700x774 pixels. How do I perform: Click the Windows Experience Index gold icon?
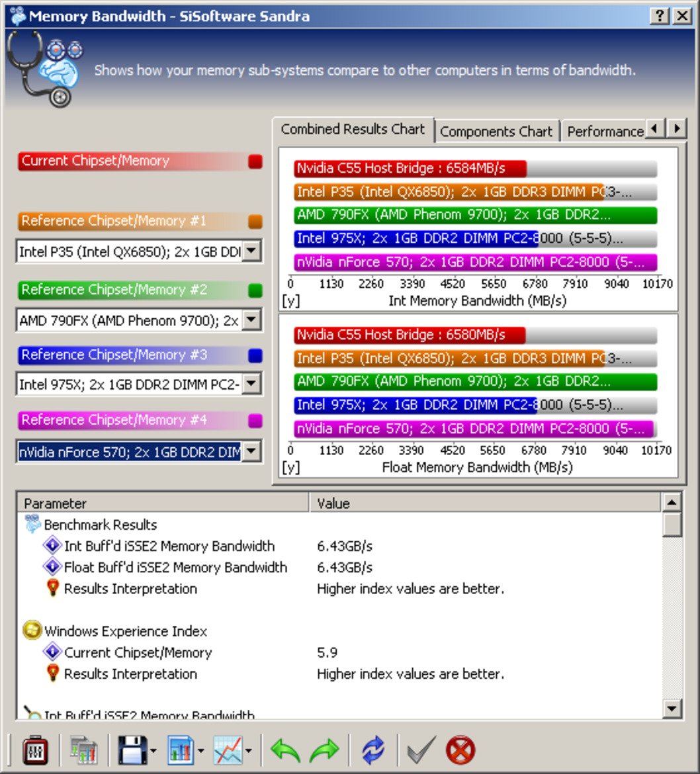coord(32,630)
